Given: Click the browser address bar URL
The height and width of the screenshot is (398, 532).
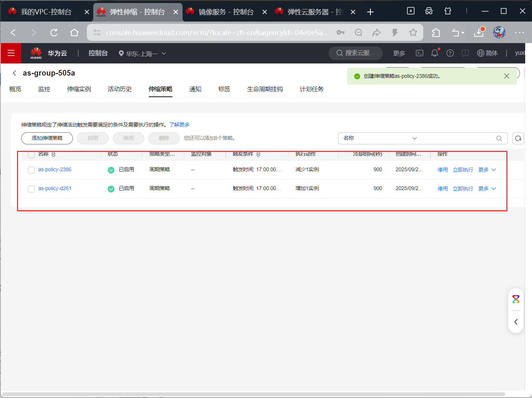Looking at the screenshot, I should point(217,33).
